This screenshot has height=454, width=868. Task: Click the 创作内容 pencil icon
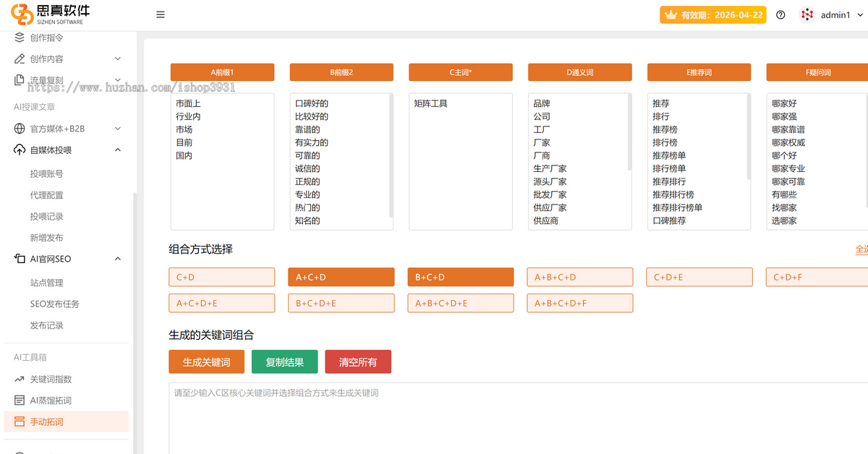pyautogui.click(x=20, y=59)
